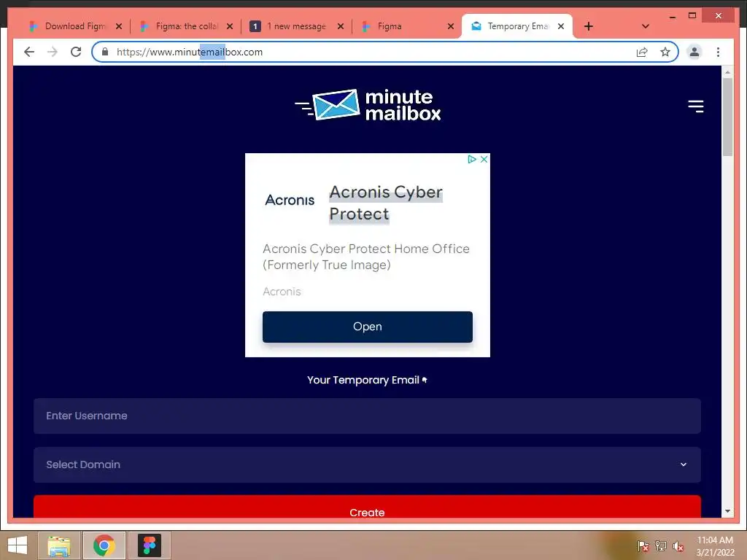Viewport: 747px width, 560px height.
Task: Close the plain Figma tab
Action: (451, 26)
